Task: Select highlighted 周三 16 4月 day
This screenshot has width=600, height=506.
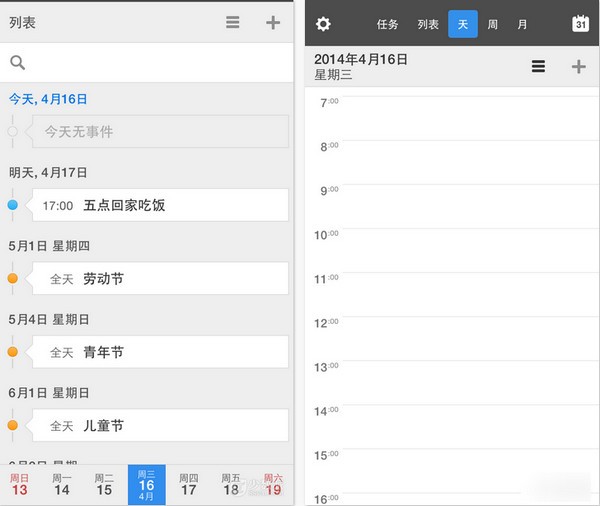Action: coord(147,485)
